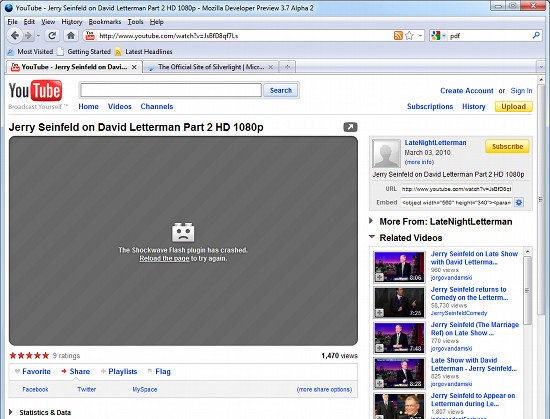This screenshot has height=419, width=550.
Task: Open the address bar history dropdown
Action: click(x=420, y=36)
